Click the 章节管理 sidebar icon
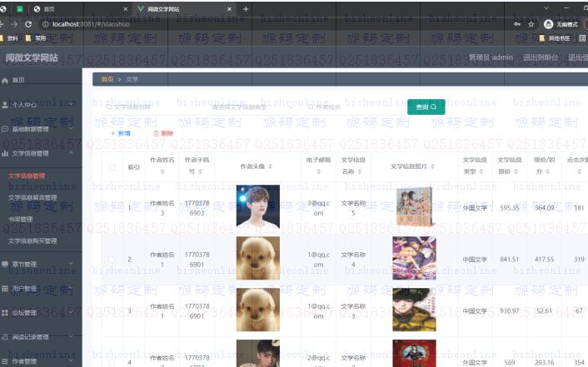 pyautogui.click(x=5, y=265)
